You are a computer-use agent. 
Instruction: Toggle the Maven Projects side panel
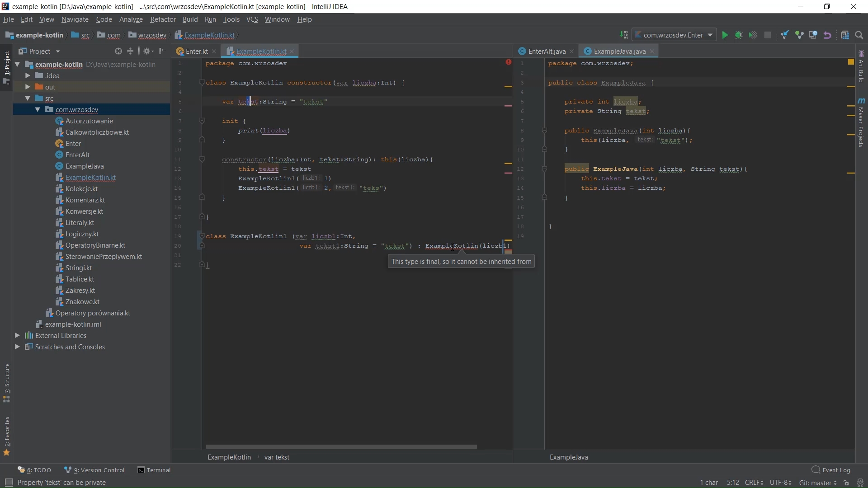click(x=861, y=122)
